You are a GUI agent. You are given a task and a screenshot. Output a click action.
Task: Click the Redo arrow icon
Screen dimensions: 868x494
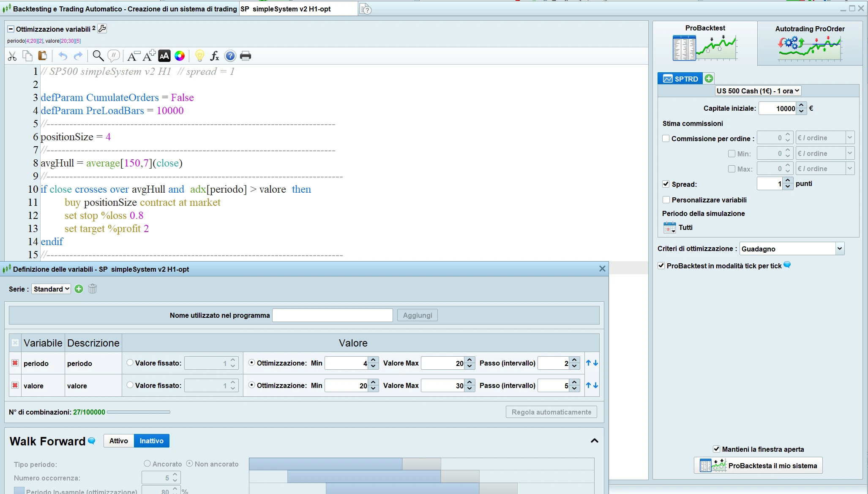pos(78,56)
